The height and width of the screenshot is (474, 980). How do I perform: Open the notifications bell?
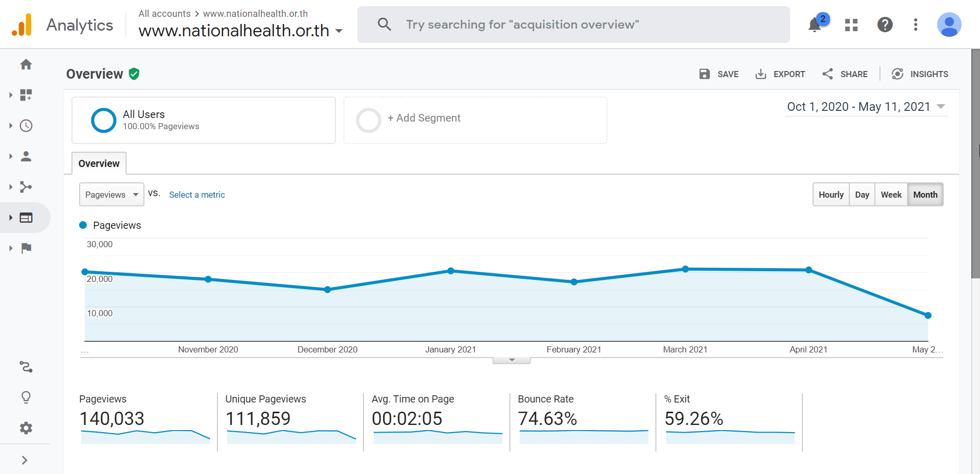click(815, 25)
